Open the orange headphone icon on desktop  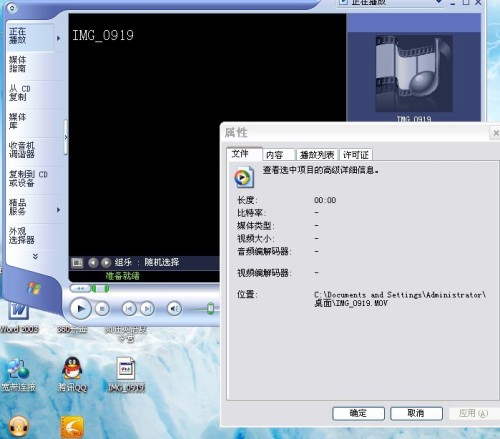[x=19, y=427]
